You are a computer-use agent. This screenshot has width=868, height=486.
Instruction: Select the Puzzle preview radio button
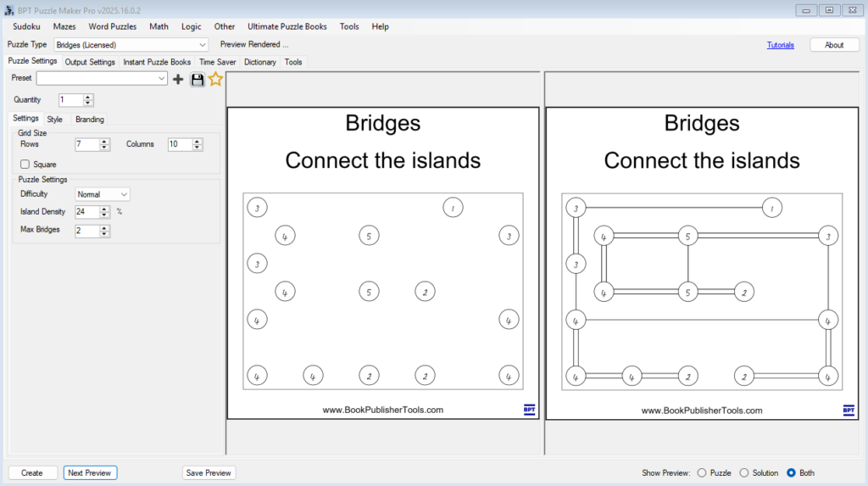[702, 472]
